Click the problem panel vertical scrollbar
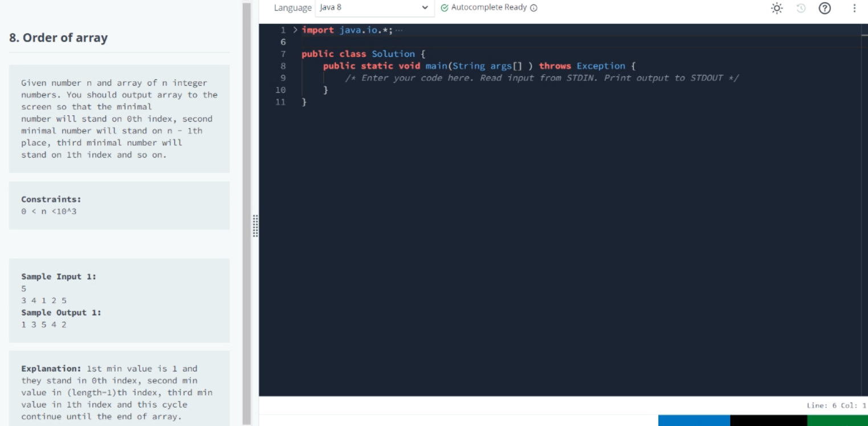Image resolution: width=868 pixels, height=426 pixels. [247, 214]
